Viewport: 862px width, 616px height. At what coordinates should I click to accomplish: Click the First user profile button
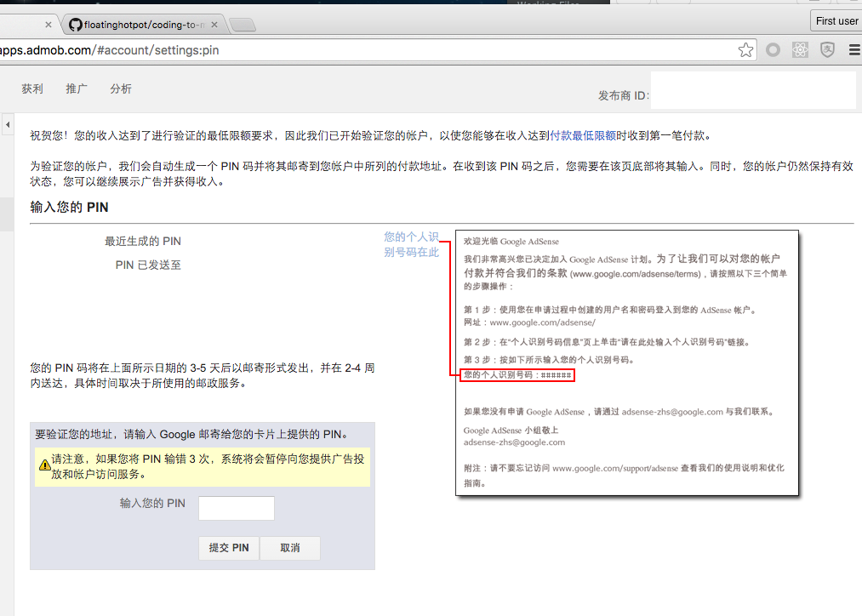coord(836,21)
